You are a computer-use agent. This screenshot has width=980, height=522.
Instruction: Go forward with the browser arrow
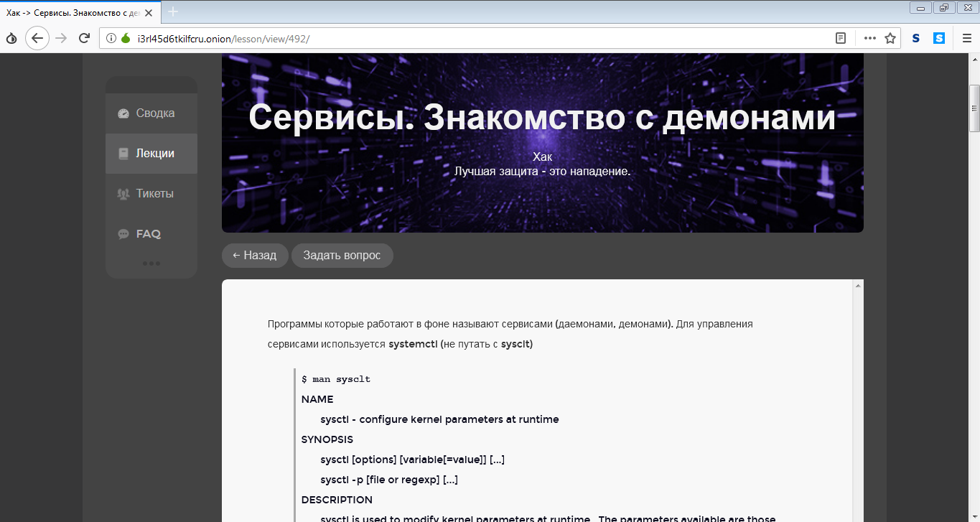62,38
